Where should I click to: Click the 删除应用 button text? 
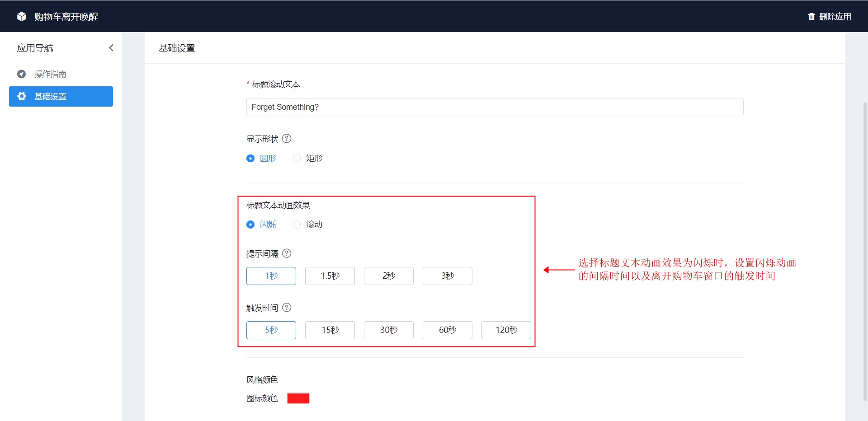point(835,17)
